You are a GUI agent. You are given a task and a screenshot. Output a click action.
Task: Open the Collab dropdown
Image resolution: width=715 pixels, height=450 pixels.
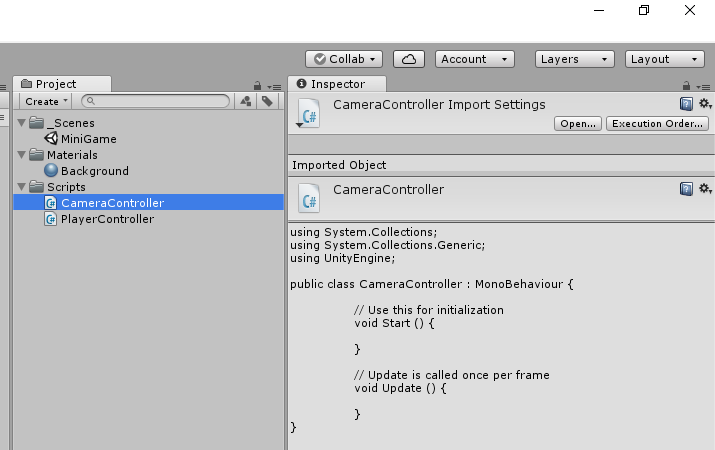pos(343,59)
